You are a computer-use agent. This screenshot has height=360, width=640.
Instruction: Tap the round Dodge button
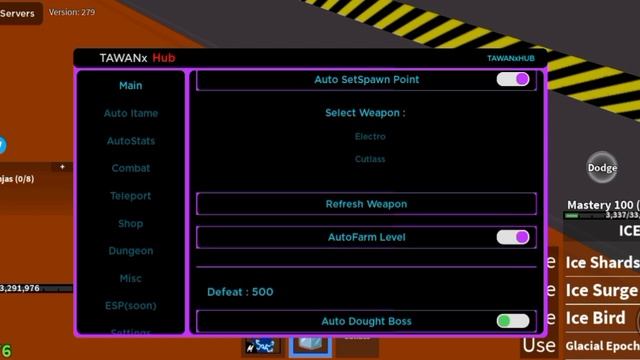coord(602,167)
